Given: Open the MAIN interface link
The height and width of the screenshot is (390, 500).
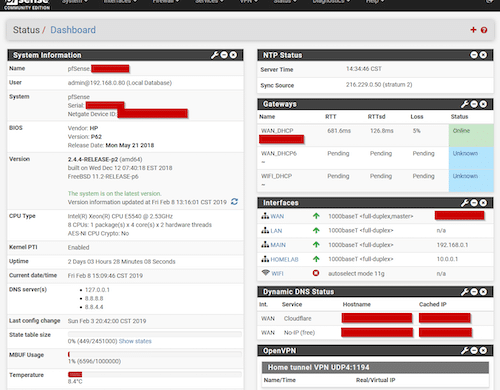Looking at the screenshot, I should coord(278,245).
